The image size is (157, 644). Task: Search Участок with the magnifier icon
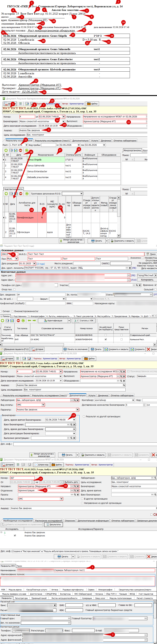tap(137, 285)
